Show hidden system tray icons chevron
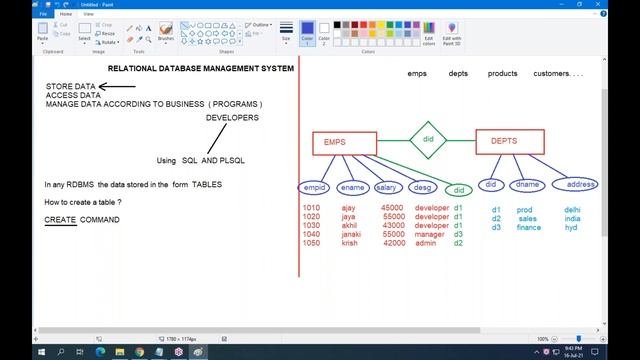This screenshot has height=360, width=640. 536,352
